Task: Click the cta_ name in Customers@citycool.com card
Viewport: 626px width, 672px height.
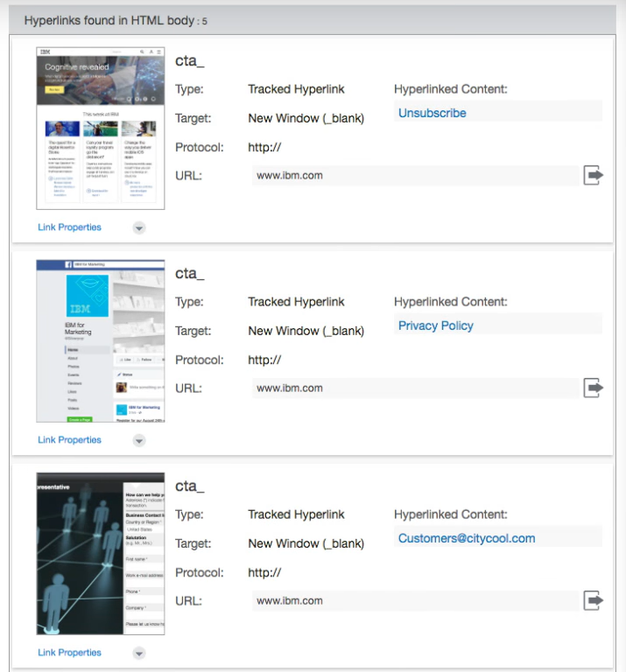Action: point(189,486)
